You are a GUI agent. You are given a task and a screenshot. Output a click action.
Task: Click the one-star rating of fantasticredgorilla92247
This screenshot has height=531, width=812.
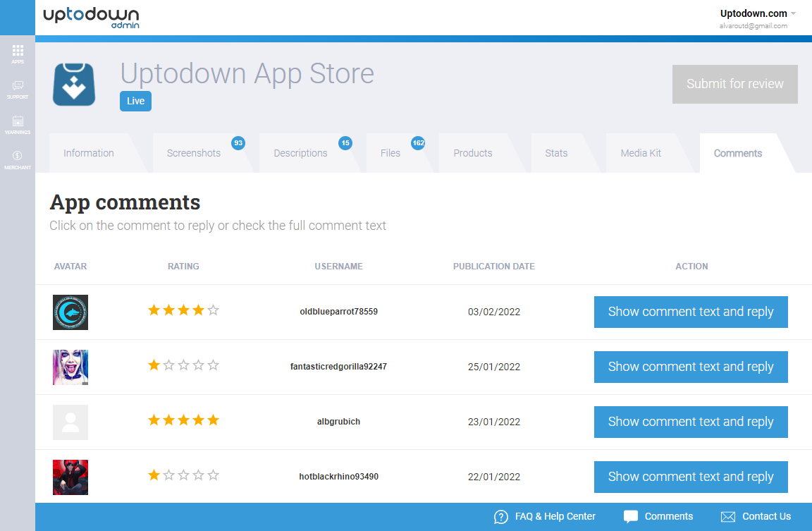pos(183,365)
